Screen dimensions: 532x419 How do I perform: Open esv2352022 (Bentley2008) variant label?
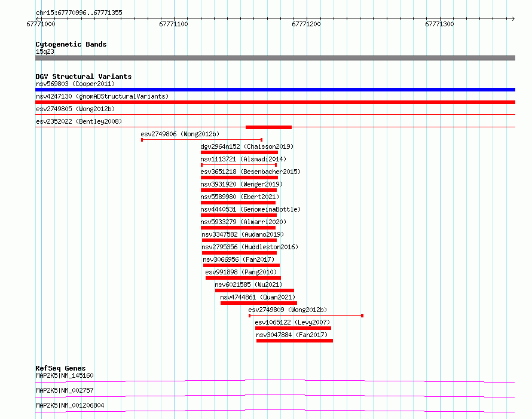(79, 121)
